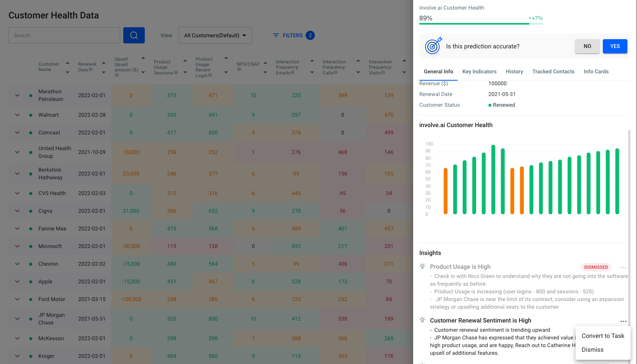Open options for Product Usage is High insight

pos(623,268)
